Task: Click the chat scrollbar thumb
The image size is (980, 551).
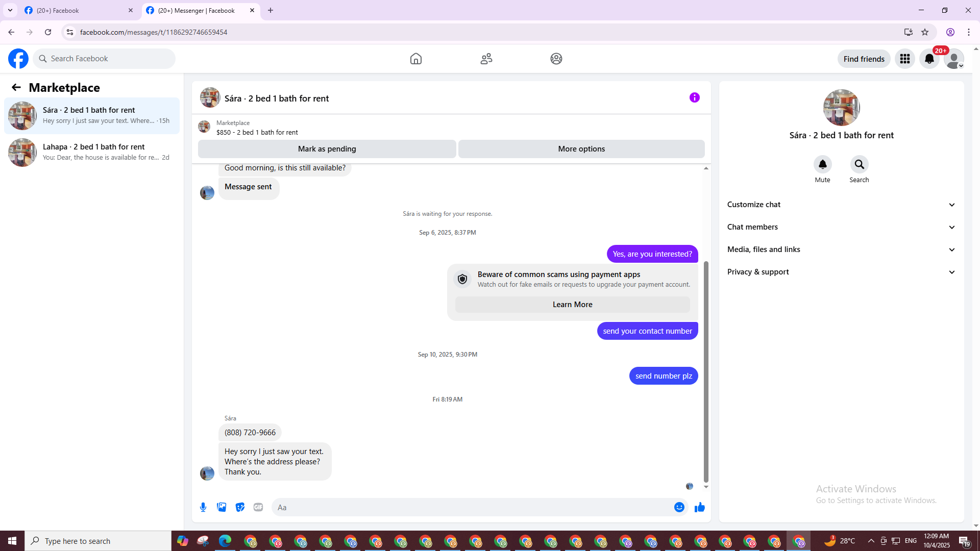Action: click(x=706, y=372)
